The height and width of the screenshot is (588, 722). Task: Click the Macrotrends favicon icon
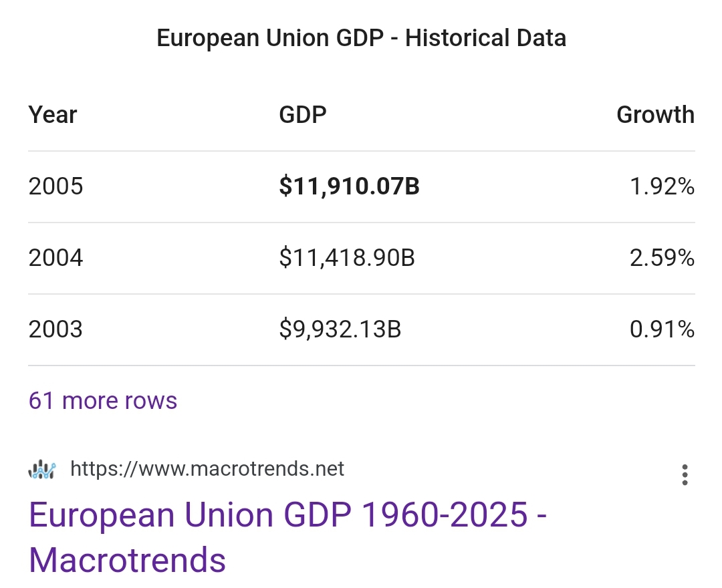(x=41, y=470)
